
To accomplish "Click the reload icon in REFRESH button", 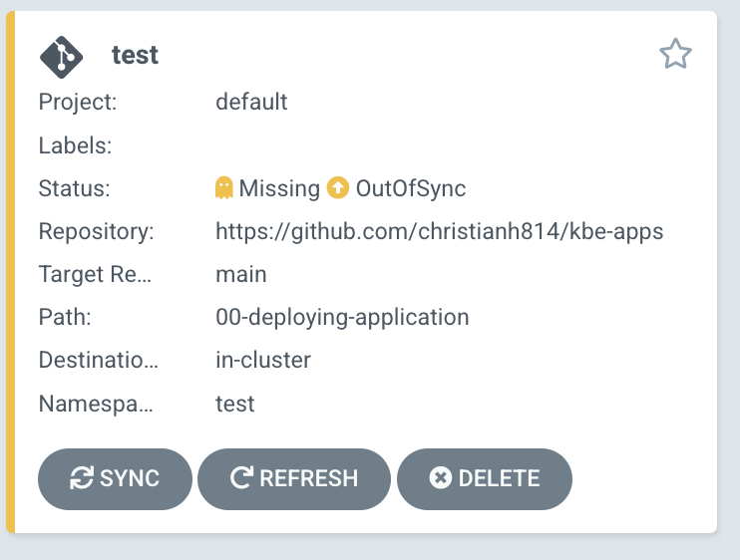I will [241, 478].
